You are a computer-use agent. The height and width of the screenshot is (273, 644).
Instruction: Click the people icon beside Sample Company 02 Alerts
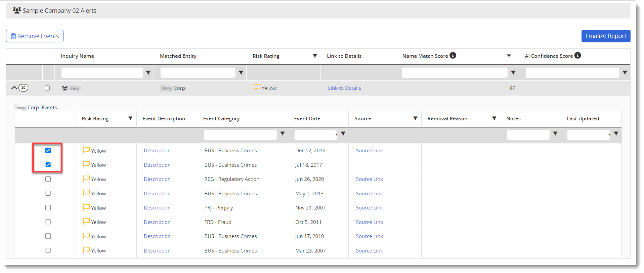pos(17,10)
